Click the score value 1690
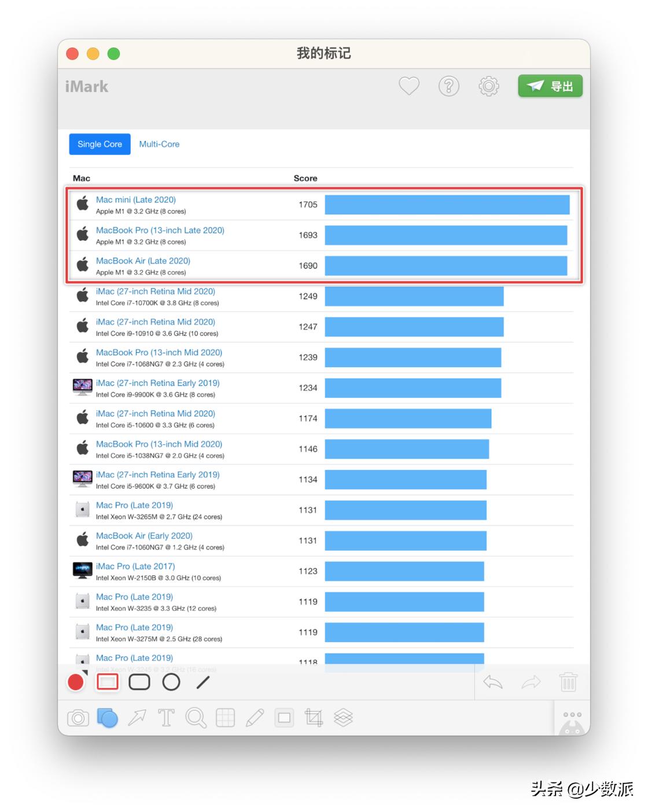648x812 pixels. click(308, 266)
